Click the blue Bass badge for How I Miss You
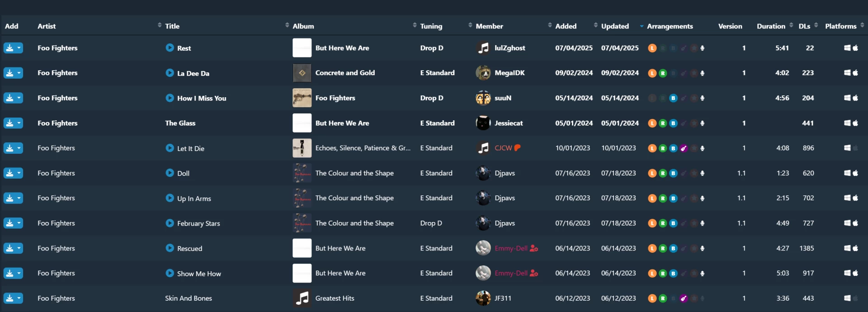 [x=673, y=98]
